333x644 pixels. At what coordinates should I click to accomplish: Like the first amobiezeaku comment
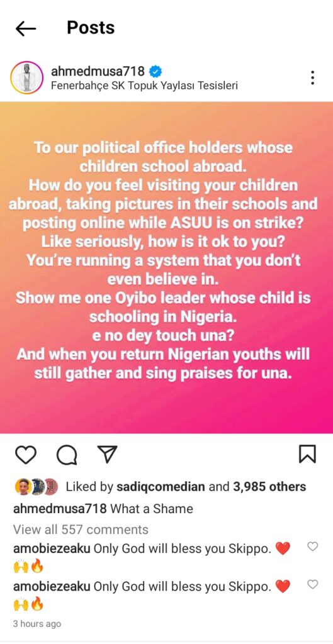[313, 547]
